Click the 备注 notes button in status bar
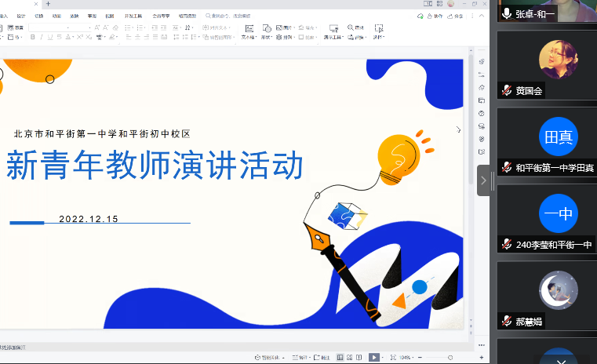 click(x=322, y=358)
